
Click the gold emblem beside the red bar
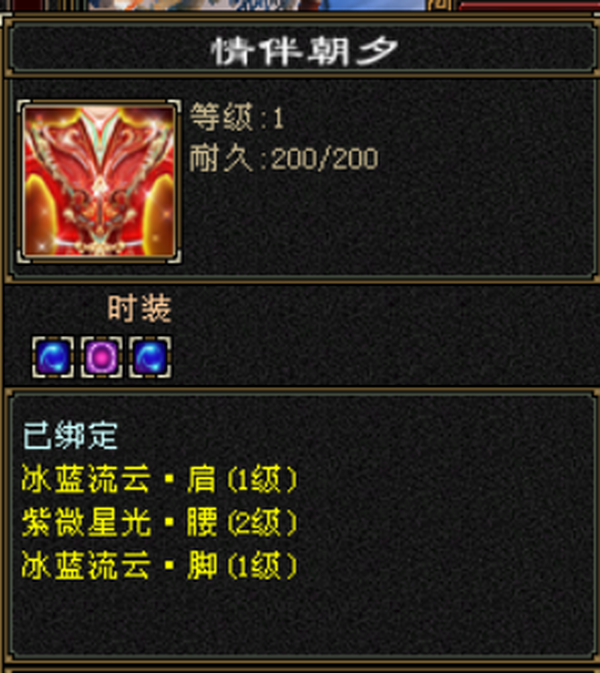coord(440,5)
